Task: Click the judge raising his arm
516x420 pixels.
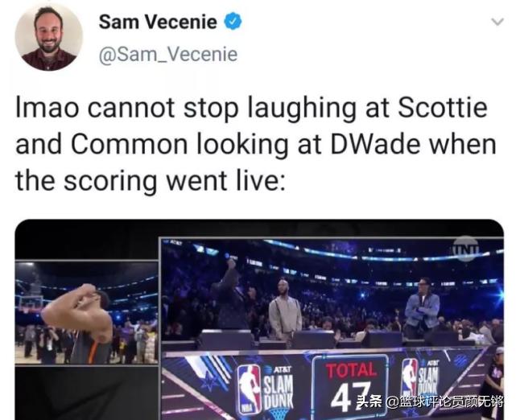Action: coord(230,294)
